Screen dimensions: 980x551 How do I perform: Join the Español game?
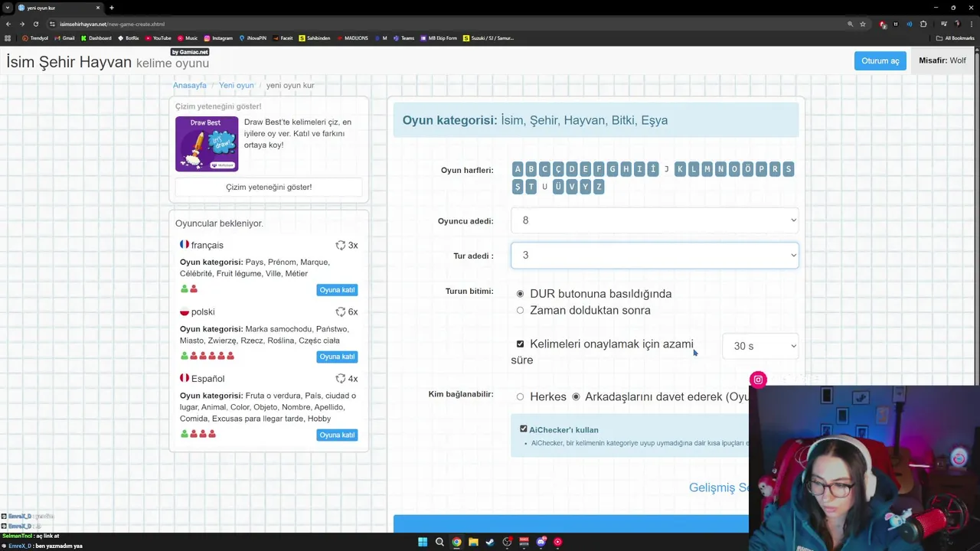click(x=337, y=435)
